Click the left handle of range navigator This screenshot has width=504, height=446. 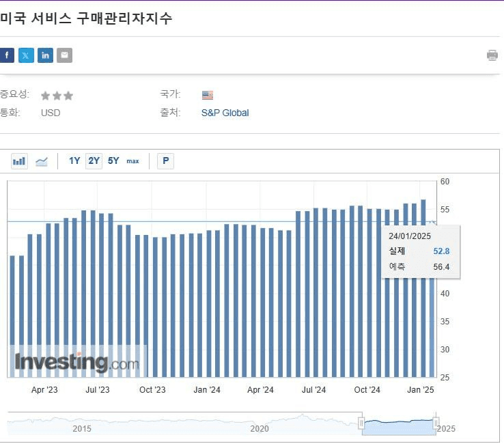(362, 423)
